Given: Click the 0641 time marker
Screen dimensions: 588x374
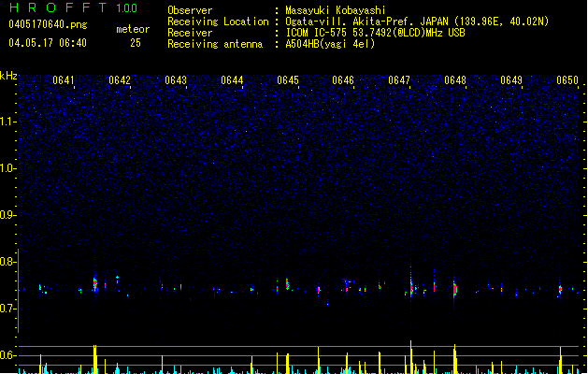Looking at the screenshot, I should (x=64, y=80).
